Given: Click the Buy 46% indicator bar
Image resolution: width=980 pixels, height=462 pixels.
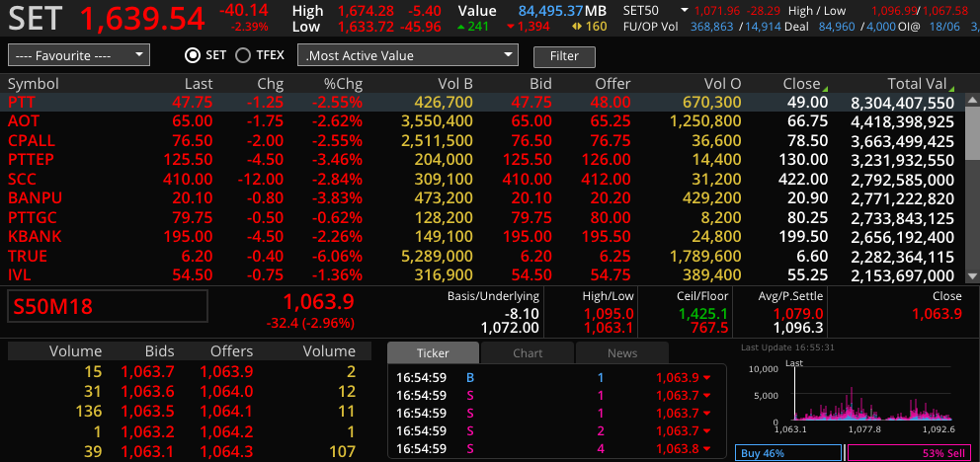Looking at the screenshot, I should pyautogui.click(x=788, y=453).
